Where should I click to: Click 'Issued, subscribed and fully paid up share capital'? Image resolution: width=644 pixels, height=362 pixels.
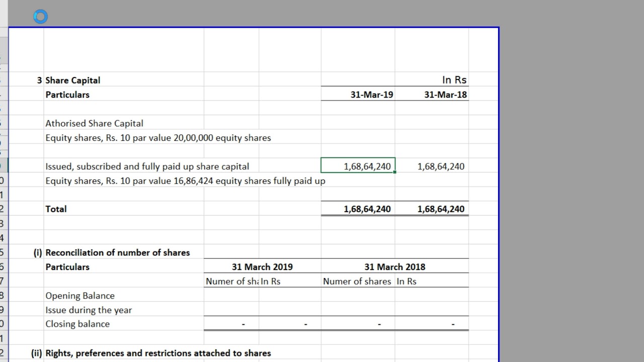(147, 166)
